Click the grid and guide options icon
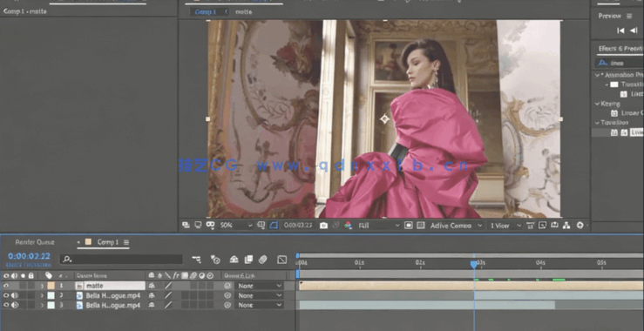The height and width of the screenshot is (331, 644). [261, 225]
